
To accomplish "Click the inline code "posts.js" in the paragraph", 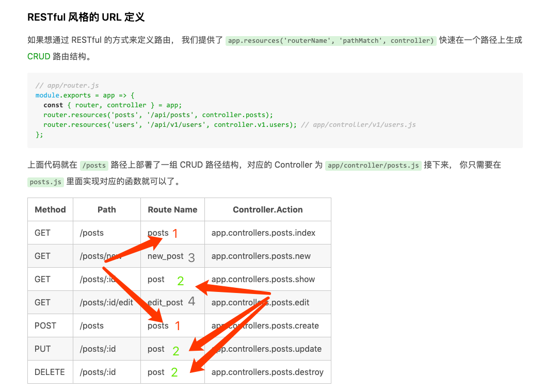I will pyautogui.click(x=45, y=182).
